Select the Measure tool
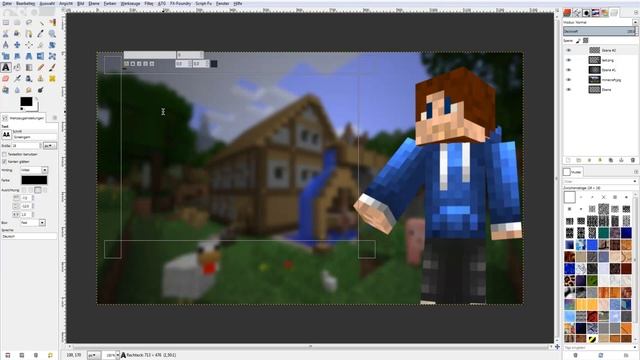Viewport: 640px width, 360px height. pyautogui.click(x=6, y=45)
